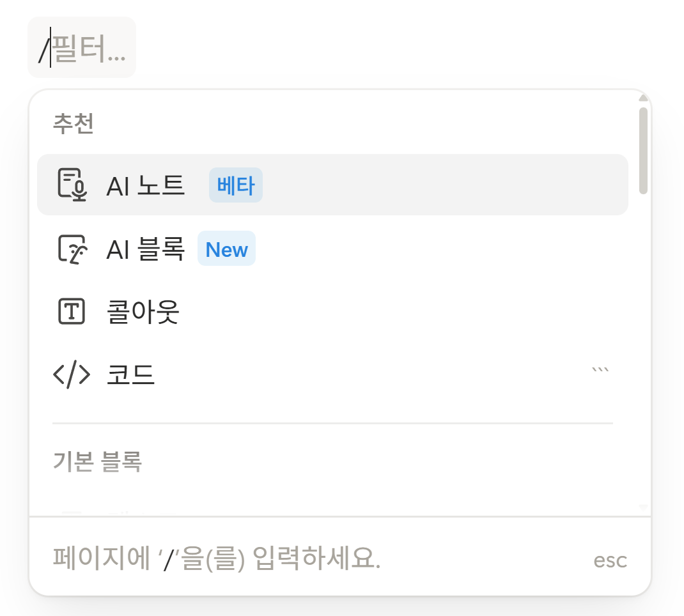Click the blue New badge
Viewport: 684px width, 616px height.
226,249
